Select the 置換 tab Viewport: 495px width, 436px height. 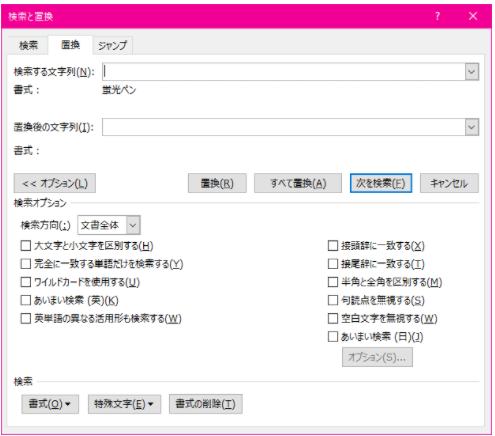click(70, 45)
